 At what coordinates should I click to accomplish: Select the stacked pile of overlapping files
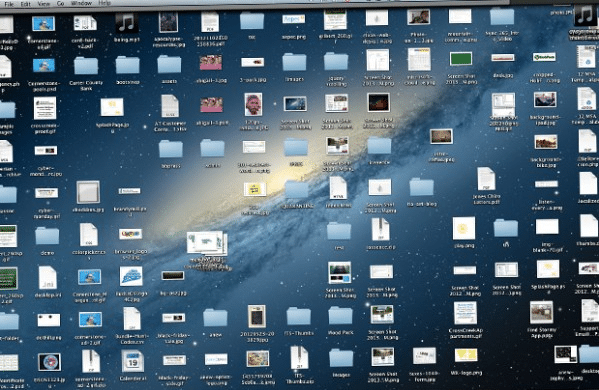[x=207, y=243]
